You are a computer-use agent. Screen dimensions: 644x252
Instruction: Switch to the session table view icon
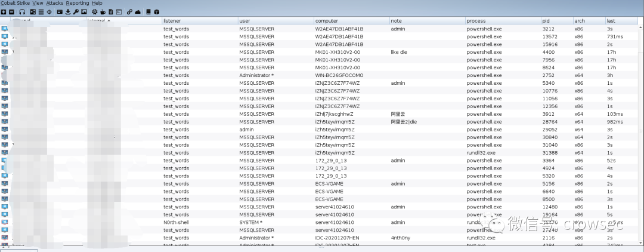(41, 12)
